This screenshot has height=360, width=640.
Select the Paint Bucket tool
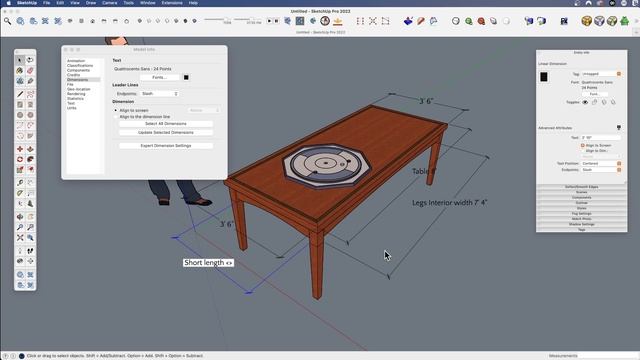pyautogui.click(x=20, y=71)
